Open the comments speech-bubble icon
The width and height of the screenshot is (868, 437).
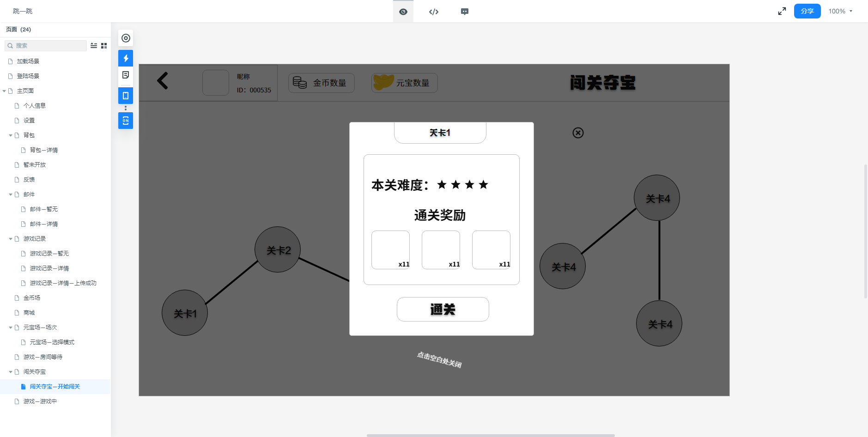464,12
